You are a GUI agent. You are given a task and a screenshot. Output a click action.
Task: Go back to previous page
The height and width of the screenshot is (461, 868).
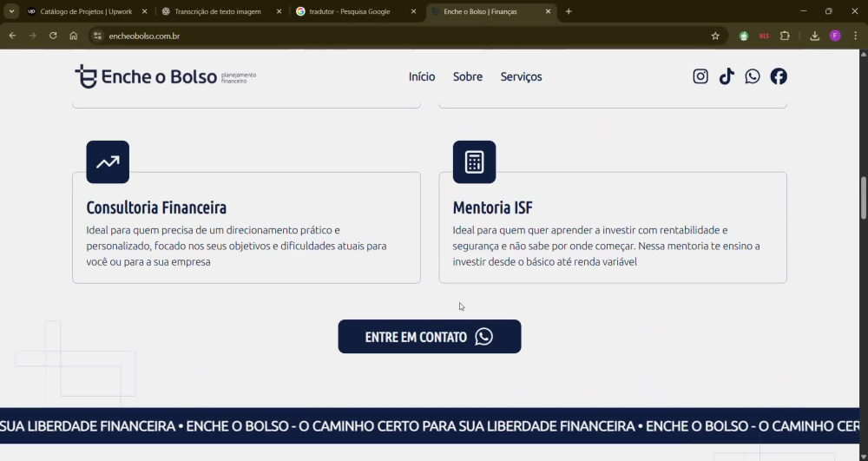[x=12, y=36]
